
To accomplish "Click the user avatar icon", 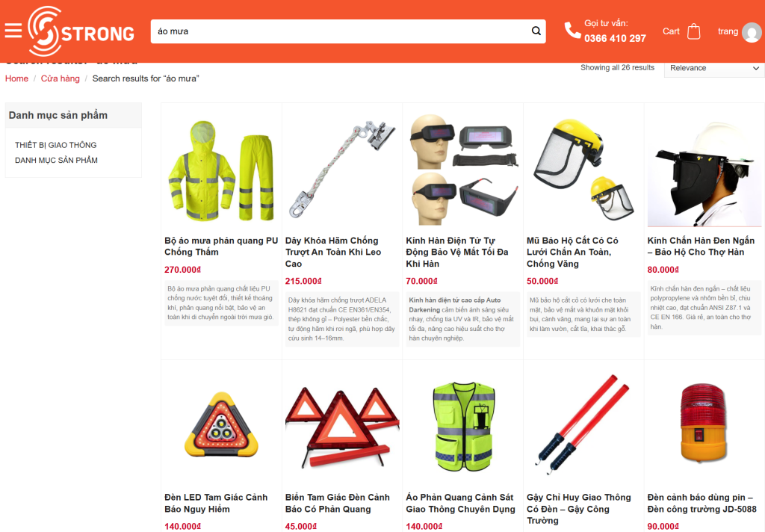I will pyautogui.click(x=752, y=32).
